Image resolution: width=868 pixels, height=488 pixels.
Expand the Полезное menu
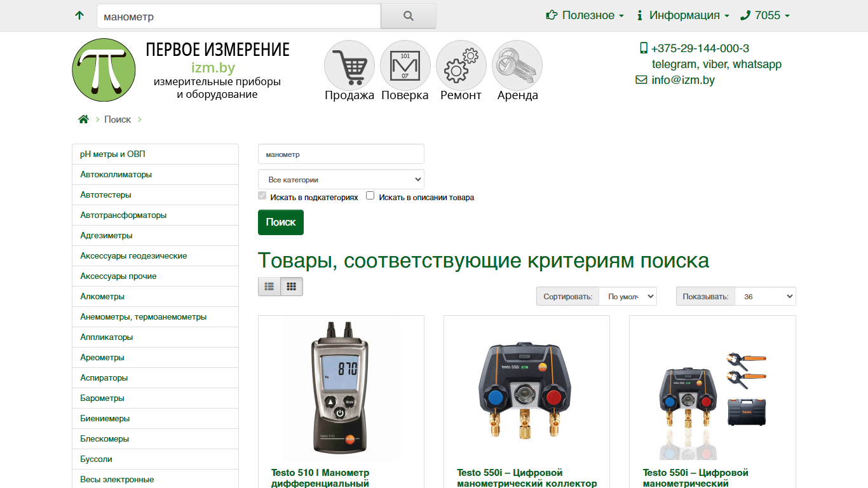585,15
